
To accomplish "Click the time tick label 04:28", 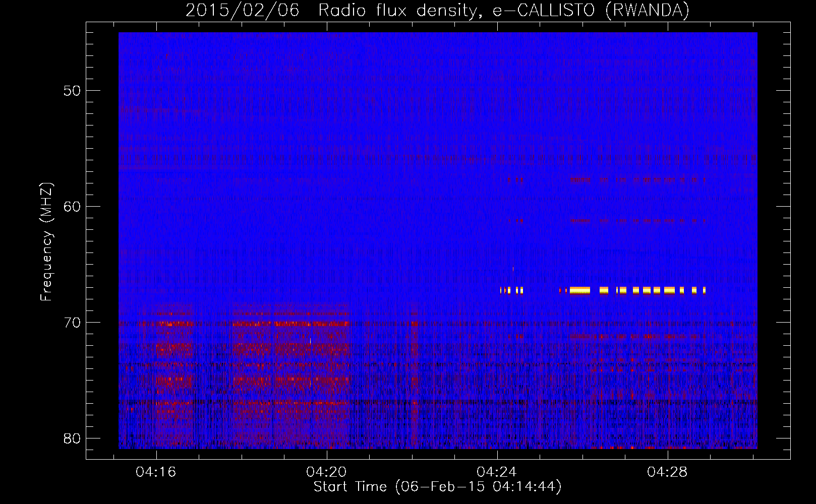I will [667, 472].
